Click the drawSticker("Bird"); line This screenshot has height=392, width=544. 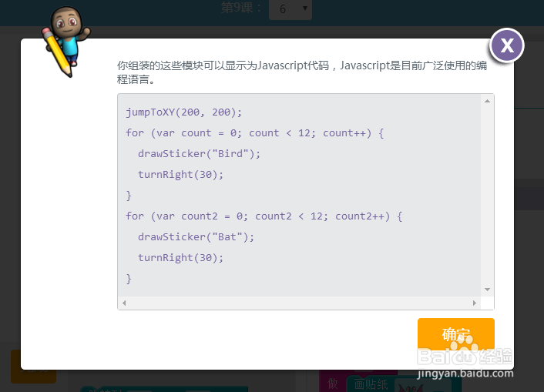199,154
